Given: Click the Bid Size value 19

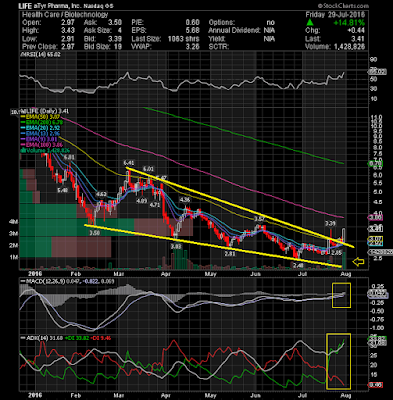Looking at the screenshot, I should point(118,47).
